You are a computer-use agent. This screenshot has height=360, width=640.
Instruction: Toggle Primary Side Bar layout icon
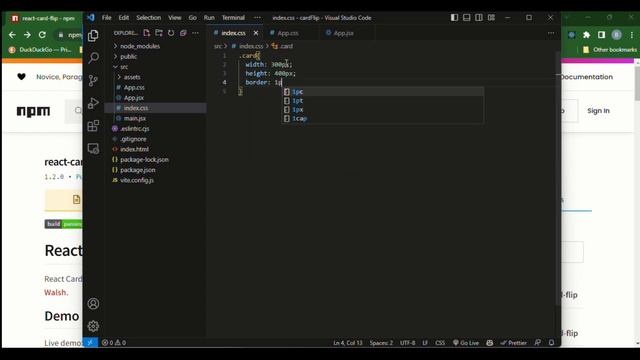click(454, 18)
